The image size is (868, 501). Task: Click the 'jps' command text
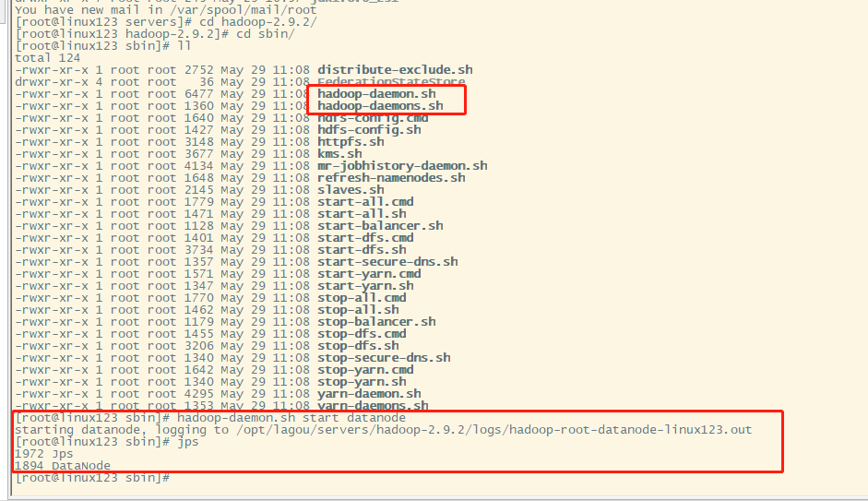tap(187, 442)
